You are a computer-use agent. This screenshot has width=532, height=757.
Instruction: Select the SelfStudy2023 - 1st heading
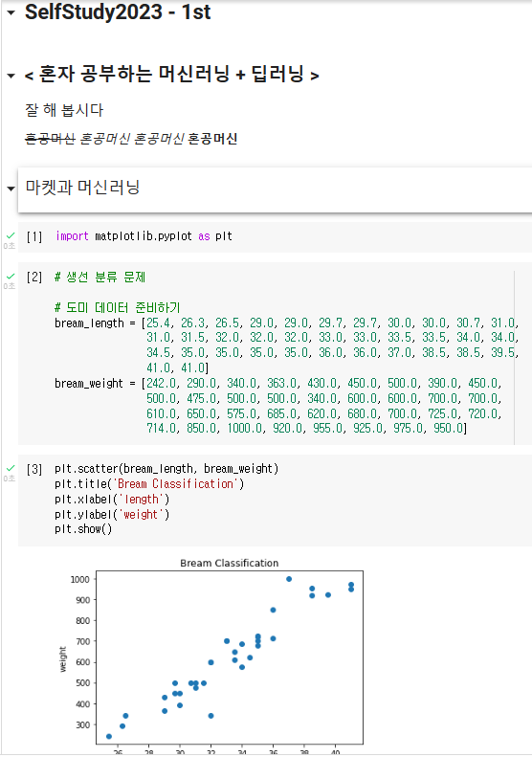point(118,12)
